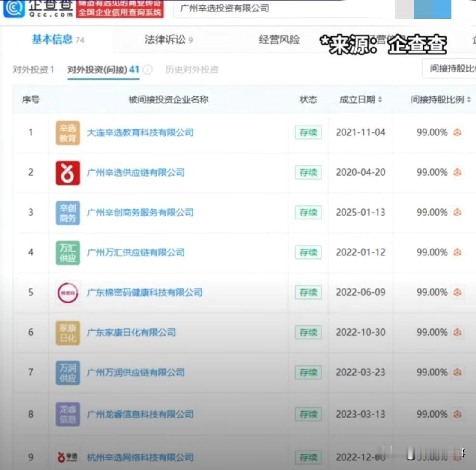476x470 pixels.
Task: Click date 2020-04-20 cell
Action: tap(360, 173)
